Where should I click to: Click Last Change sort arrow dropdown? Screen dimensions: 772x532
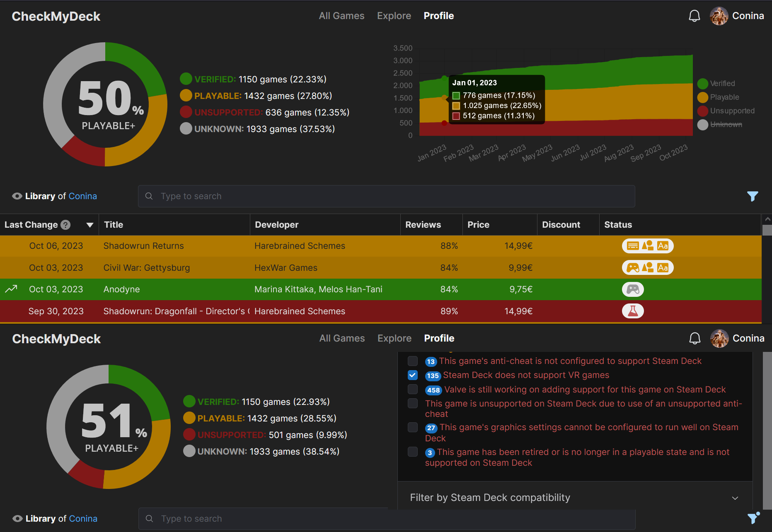coord(90,225)
